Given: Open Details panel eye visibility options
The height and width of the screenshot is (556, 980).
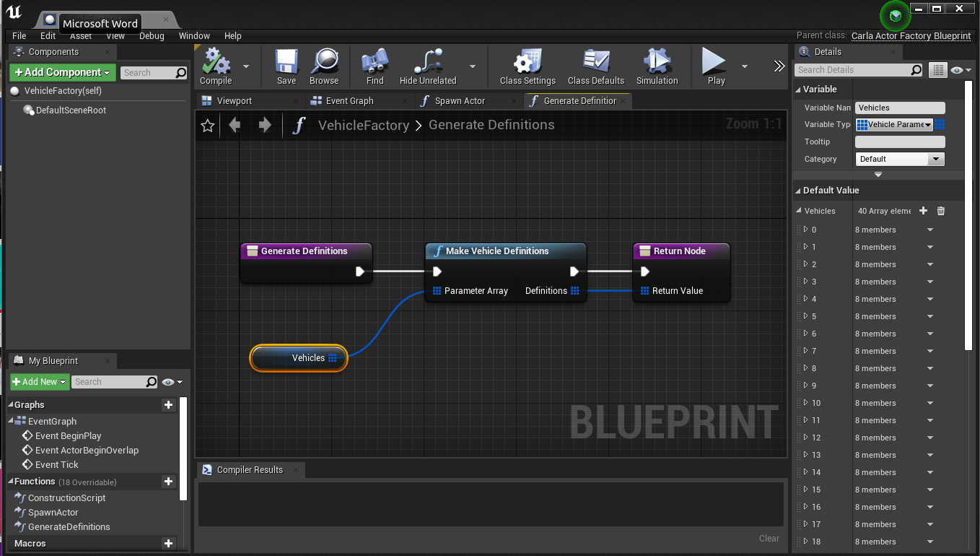Looking at the screenshot, I should pos(960,70).
